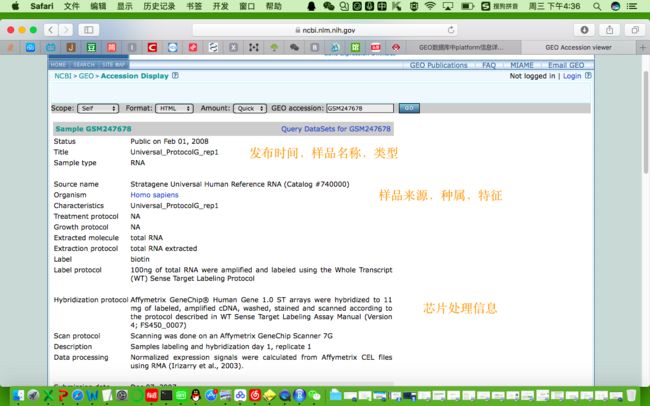Open QQ penguin in the Dock
Viewport: 650px width, 406px height.
(196, 395)
